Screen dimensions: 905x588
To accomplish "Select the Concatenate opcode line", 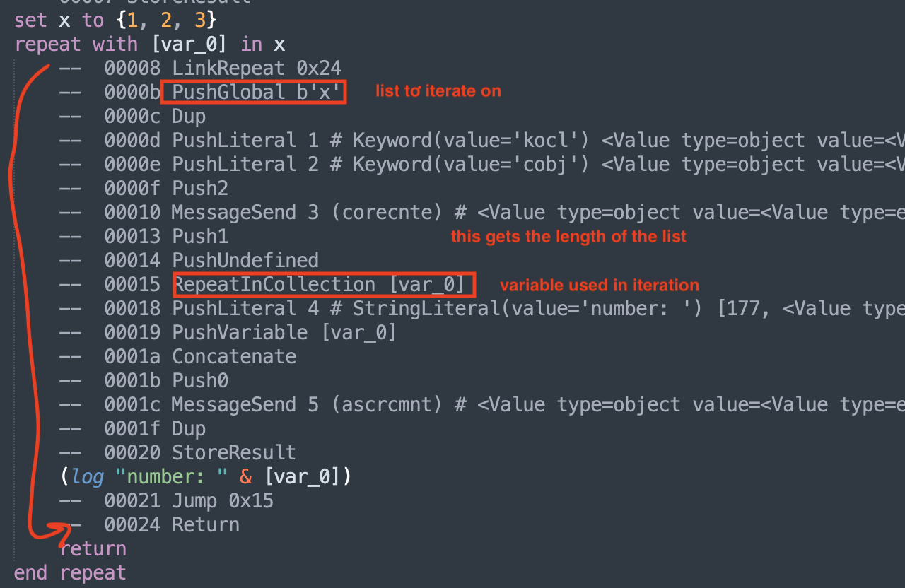I will (234, 356).
